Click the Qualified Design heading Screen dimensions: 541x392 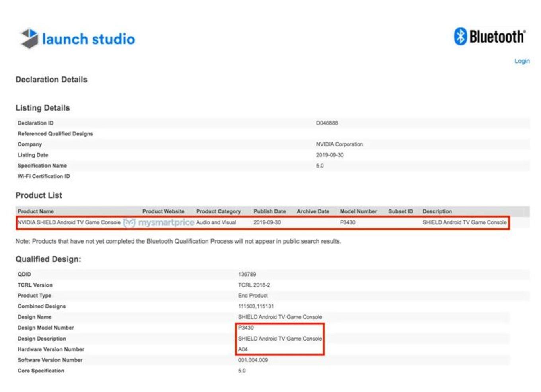pyautogui.click(x=48, y=259)
